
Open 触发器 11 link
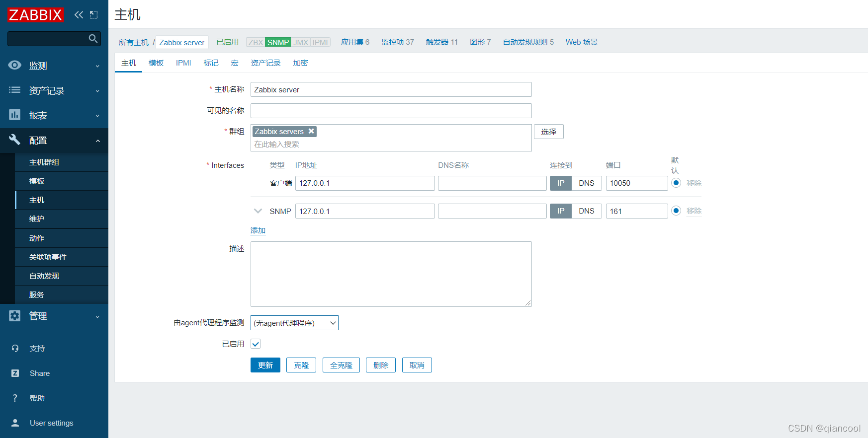pos(442,42)
